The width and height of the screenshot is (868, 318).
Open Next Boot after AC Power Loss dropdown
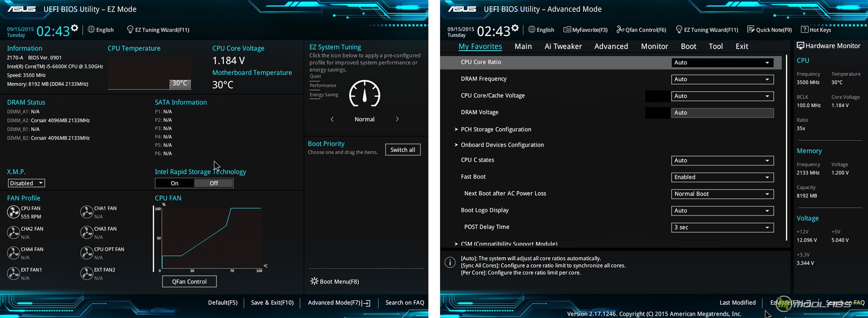(x=722, y=194)
